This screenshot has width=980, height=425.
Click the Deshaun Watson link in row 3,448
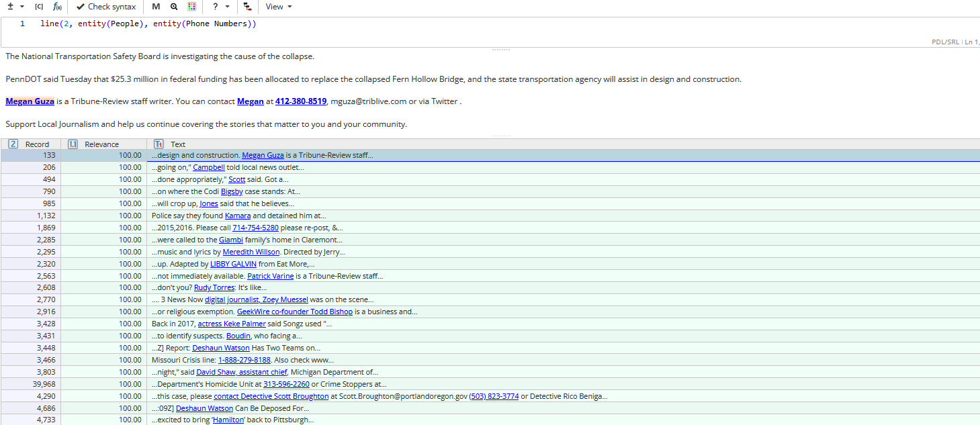click(221, 348)
